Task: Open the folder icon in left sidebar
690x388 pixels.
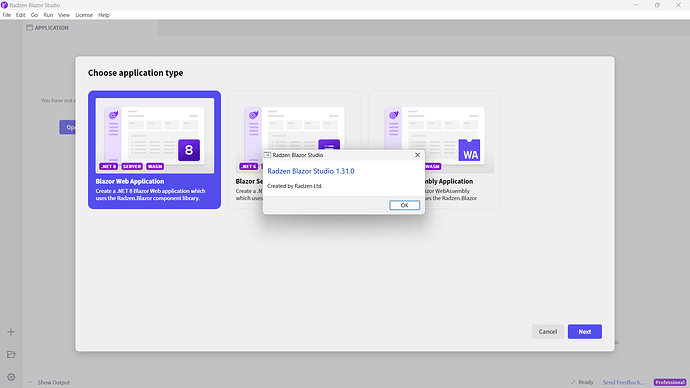Action: pyautogui.click(x=11, y=354)
